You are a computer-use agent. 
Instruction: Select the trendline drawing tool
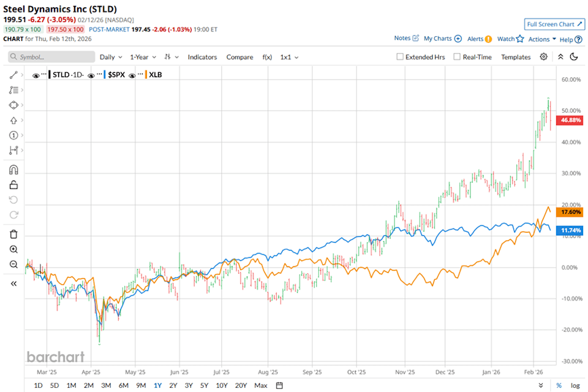pos(13,75)
